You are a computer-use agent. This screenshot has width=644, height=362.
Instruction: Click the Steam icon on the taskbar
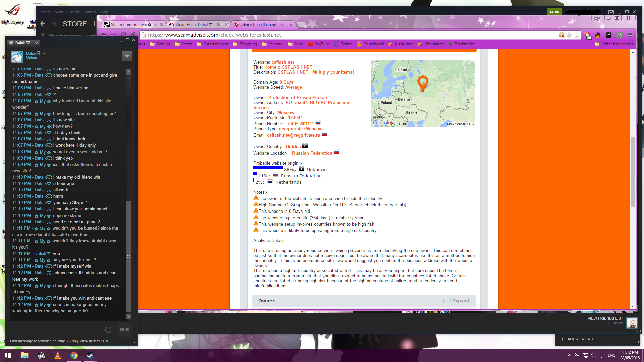point(90,355)
